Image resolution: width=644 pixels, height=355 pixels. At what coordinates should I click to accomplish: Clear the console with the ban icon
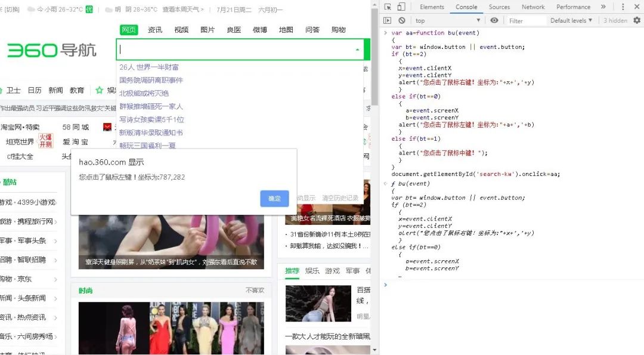[x=402, y=20]
